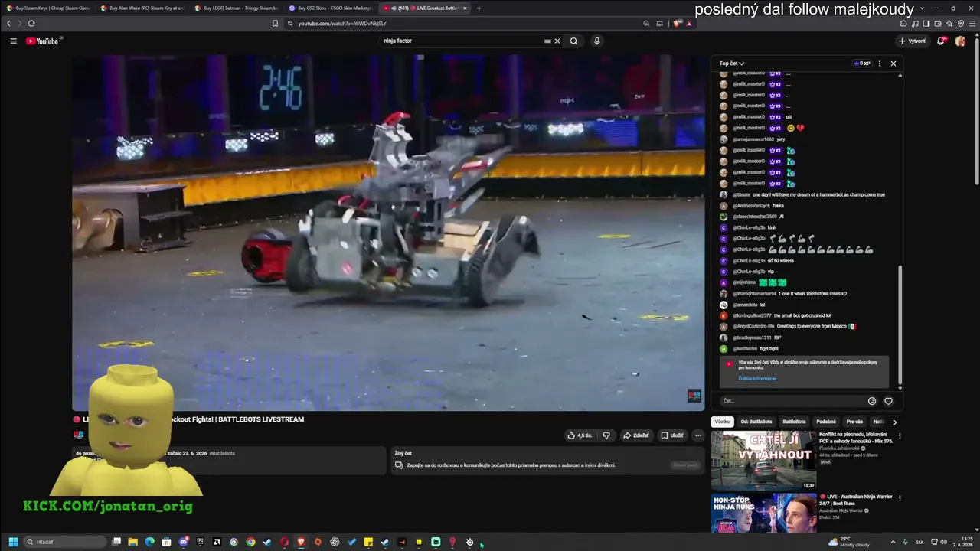This screenshot has width=980, height=551.
Task: Click the live chat scrollbar
Action: point(900,325)
